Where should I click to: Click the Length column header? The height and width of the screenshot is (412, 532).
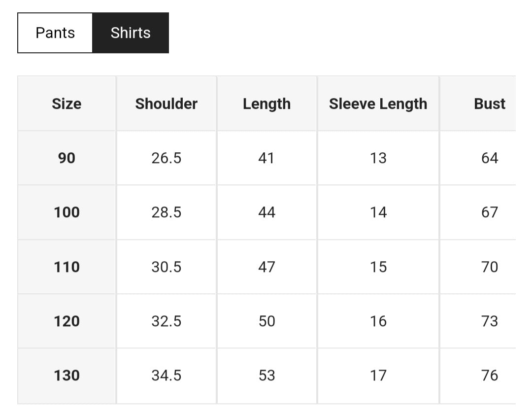(266, 104)
